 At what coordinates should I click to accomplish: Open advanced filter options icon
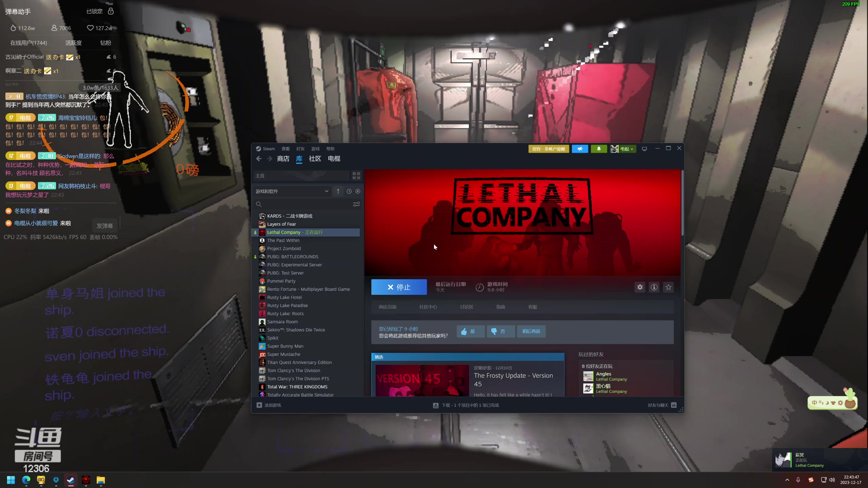pos(356,204)
